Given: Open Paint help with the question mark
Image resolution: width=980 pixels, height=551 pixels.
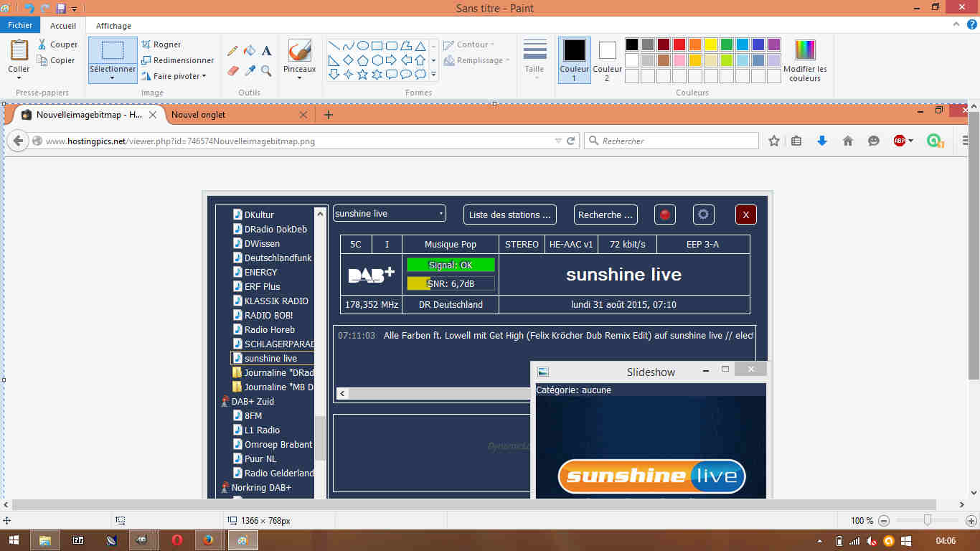Looking at the screenshot, I should (971, 24).
